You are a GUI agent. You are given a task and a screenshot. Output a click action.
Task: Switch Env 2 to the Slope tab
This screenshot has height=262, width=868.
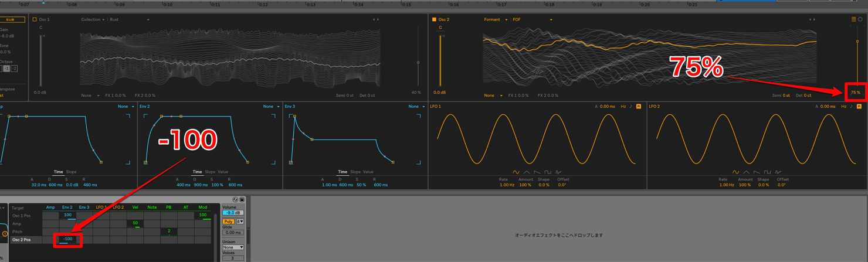[x=210, y=172]
